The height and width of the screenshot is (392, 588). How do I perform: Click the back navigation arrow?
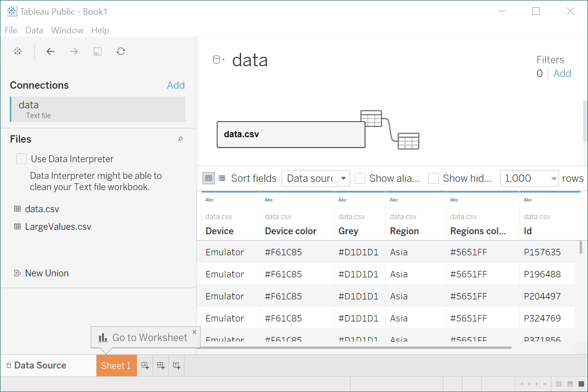(50, 51)
